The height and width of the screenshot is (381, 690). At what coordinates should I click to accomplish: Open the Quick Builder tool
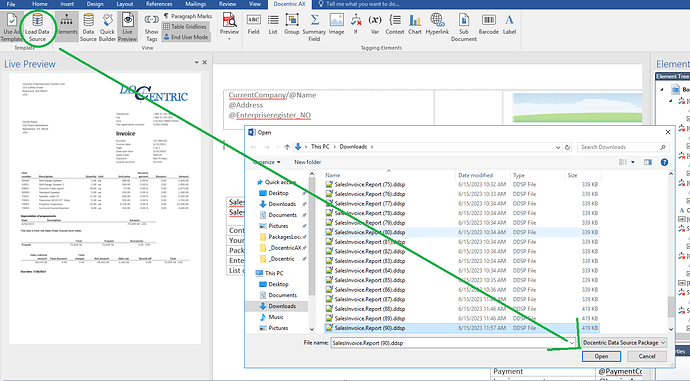(107, 27)
